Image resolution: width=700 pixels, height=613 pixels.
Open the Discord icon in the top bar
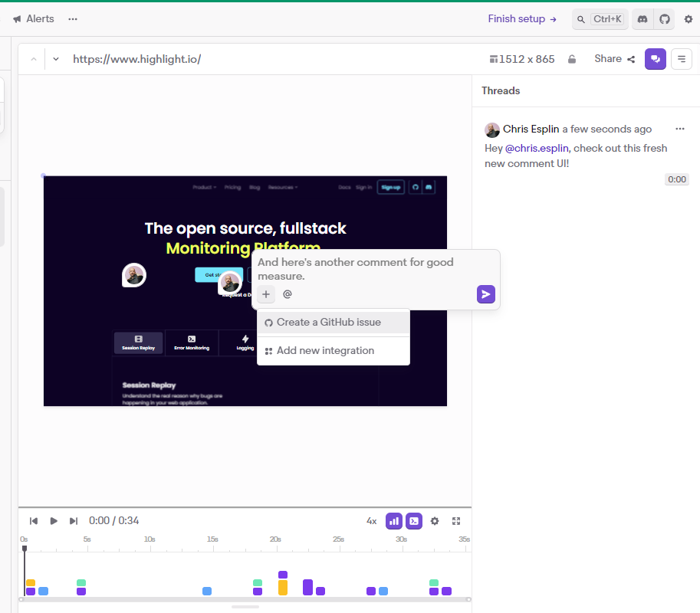coord(642,19)
